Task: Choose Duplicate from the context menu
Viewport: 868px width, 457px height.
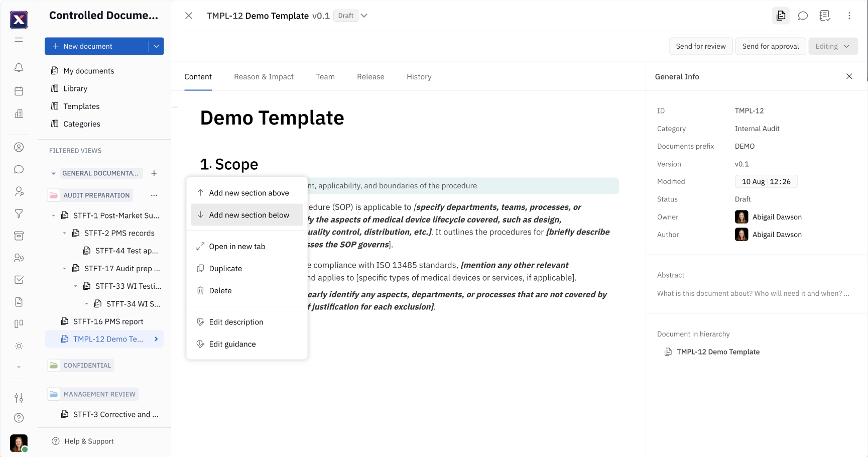Action: coord(225,269)
